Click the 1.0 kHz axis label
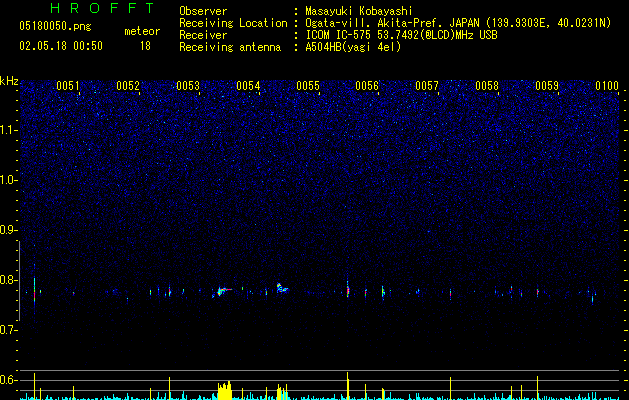Viewport: 629px width, 400px height. point(8,180)
